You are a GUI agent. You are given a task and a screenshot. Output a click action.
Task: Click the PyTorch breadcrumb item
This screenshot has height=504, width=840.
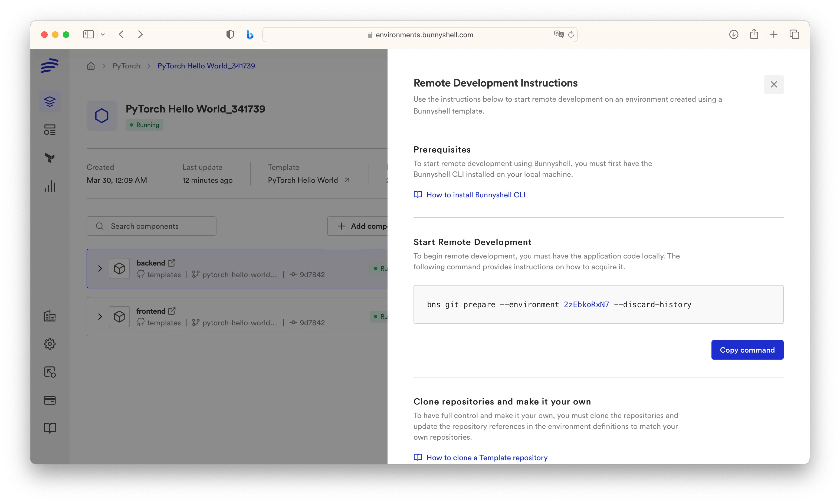point(126,66)
